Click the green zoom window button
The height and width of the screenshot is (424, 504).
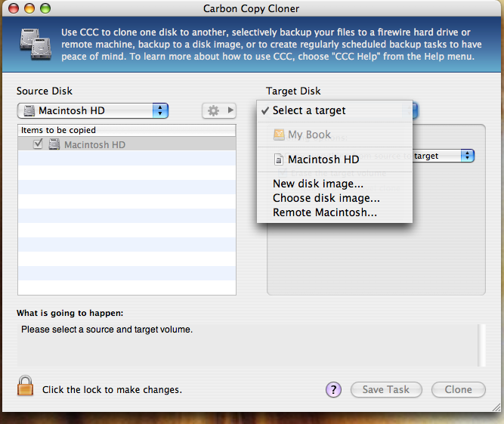tap(45, 8)
